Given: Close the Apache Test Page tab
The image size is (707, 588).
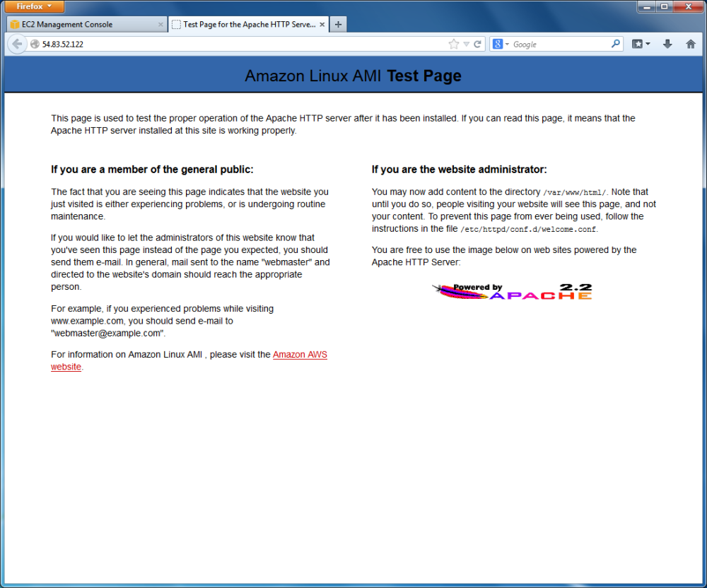Looking at the screenshot, I should coord(322,25).
